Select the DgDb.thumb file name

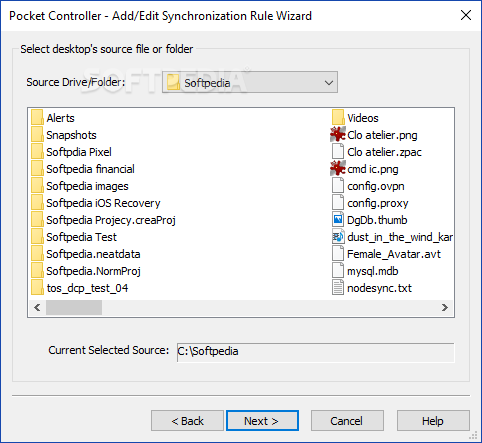click(377, 220)
